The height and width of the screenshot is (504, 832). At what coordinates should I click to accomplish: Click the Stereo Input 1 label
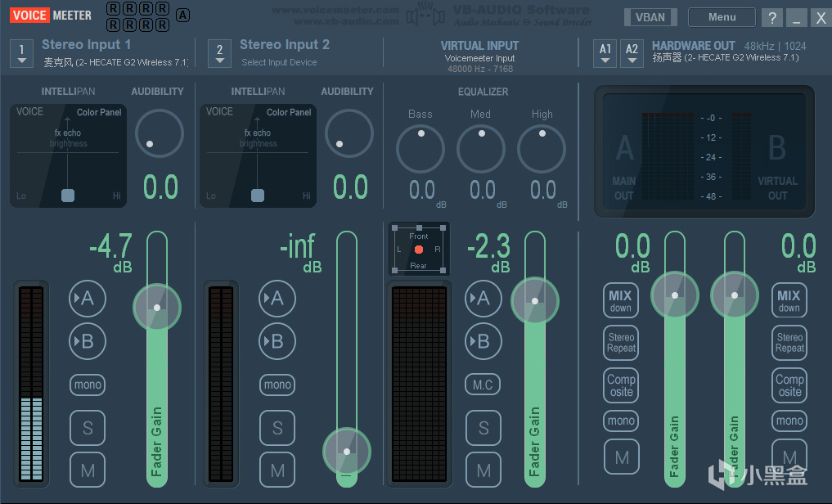point(87,44)
